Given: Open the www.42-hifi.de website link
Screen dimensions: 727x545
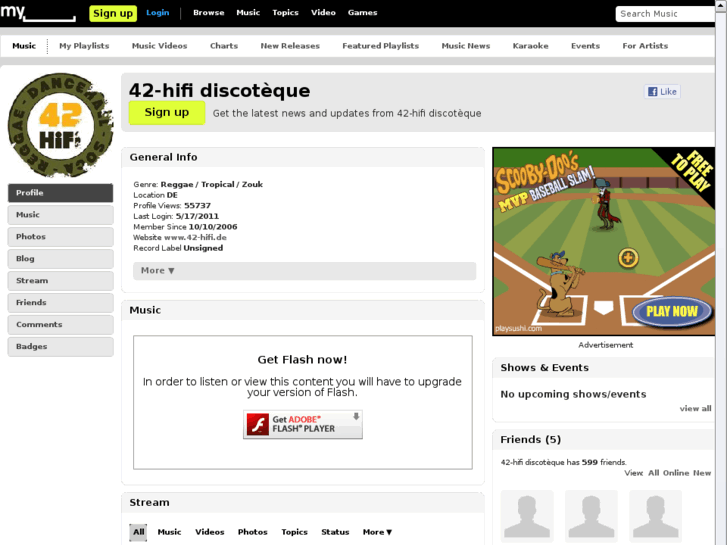Looking at the screenshot, I should 195,237.
